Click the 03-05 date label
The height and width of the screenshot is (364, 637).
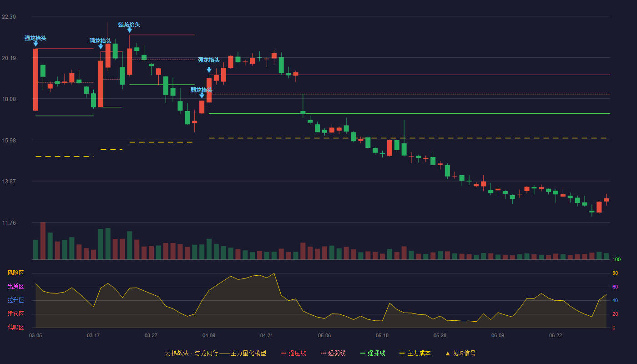pyautogui.click(x=35, y=335)
